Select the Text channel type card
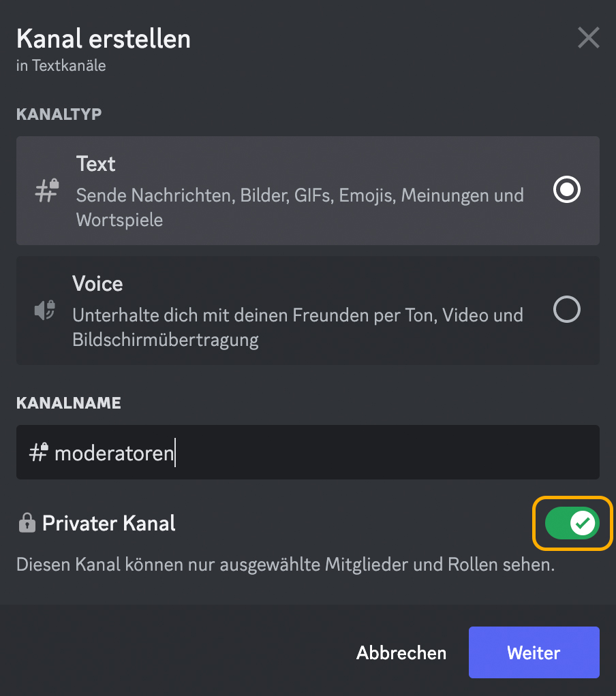The image size is (616, 696). pos(307,190)
